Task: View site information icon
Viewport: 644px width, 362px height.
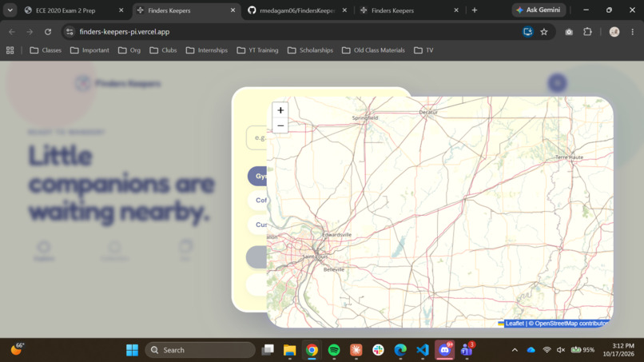Action: 70,32
